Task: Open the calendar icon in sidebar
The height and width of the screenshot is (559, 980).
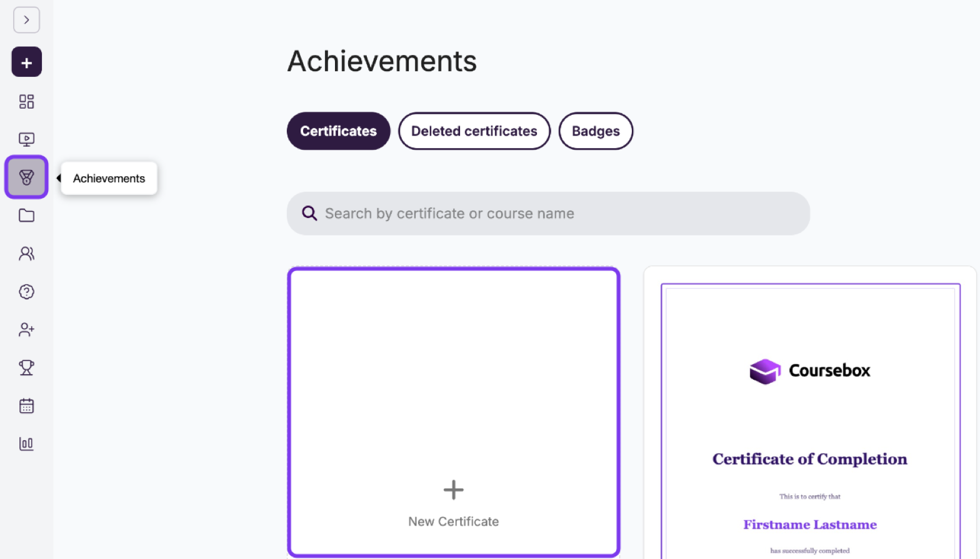Action: [26, 406]
